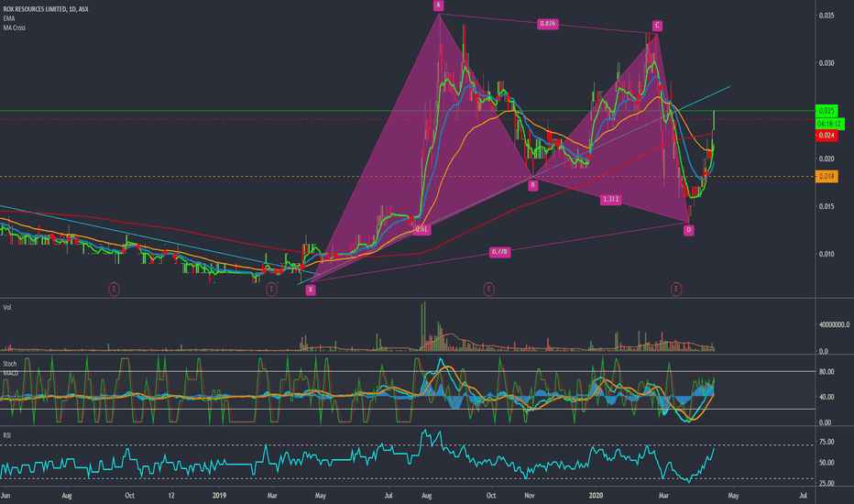The width and height of the screenshot is (854, 504).
Task: Click the Jun label on time axis
Action: (5, 495)
